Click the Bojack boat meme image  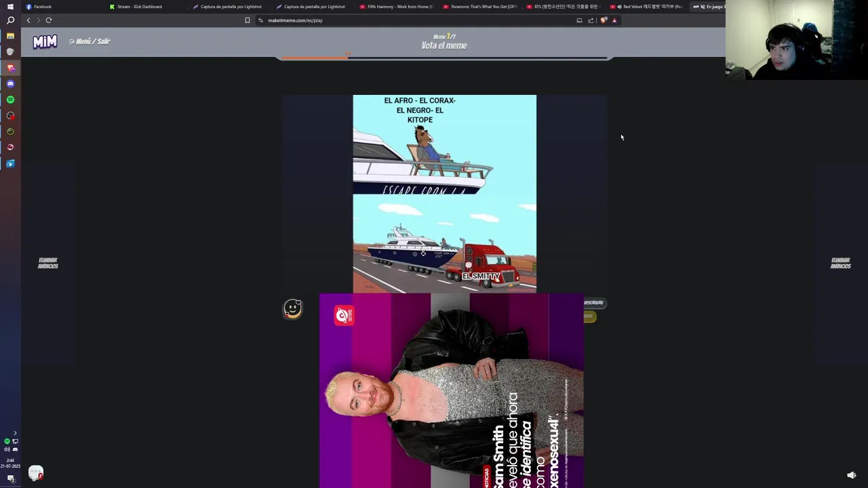(444, 194)
